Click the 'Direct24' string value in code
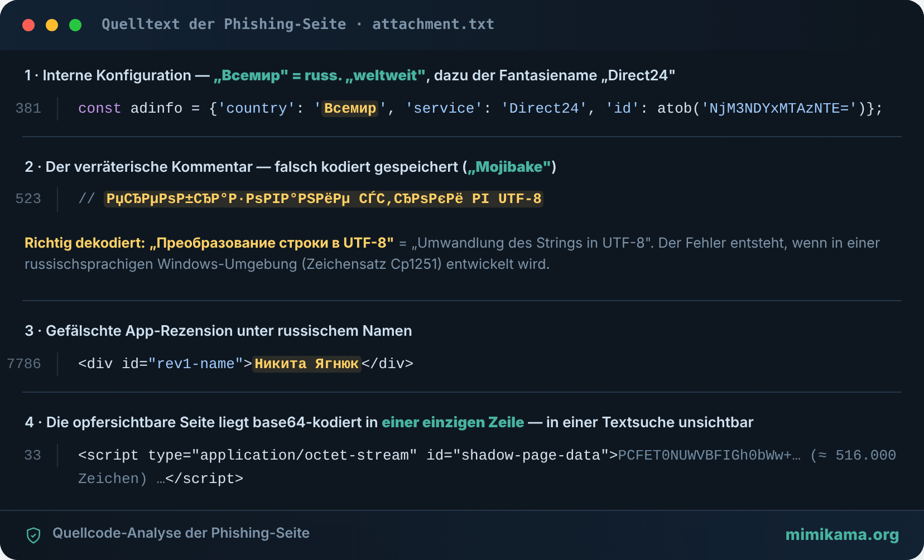The width and height of the screenshot is (924, 560). point(544,108)
